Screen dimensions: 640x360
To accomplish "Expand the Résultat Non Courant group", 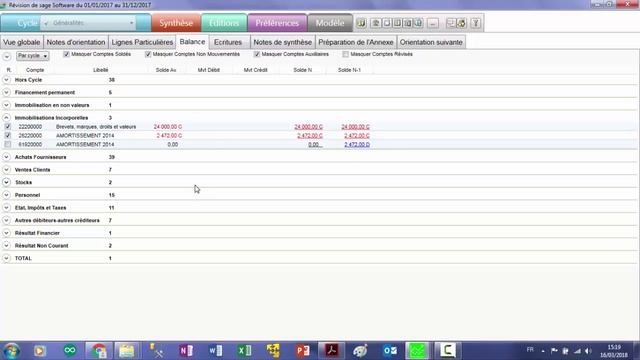I will [6, 245].
